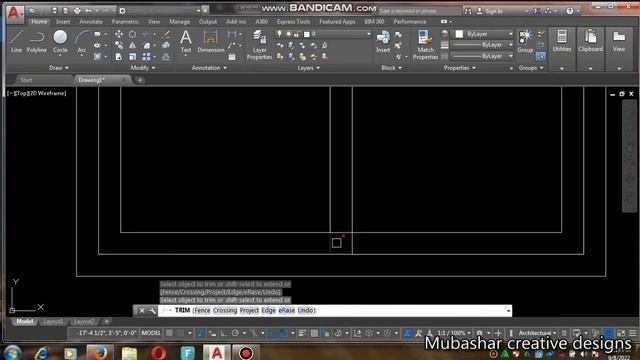Click the eRase option in command line
640x360 pixels.
[x=287, y=311]
